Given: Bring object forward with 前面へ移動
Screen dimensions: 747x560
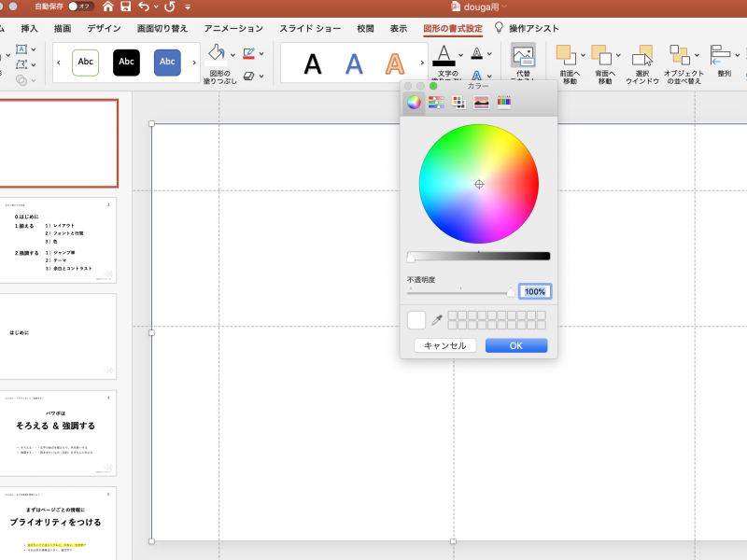Looking at the screenshot, I should click(x=568, y=63).
